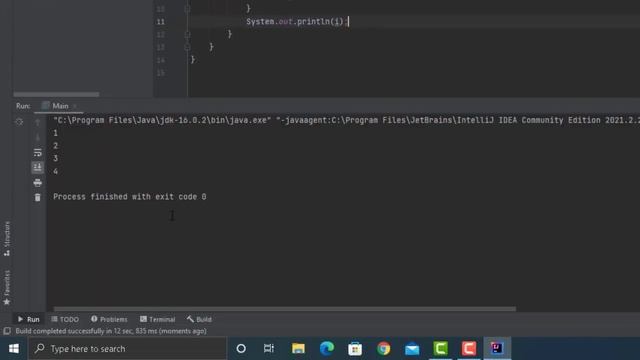
Task: Click the Up the stack trace arrow
Action: tap(38, 122)
